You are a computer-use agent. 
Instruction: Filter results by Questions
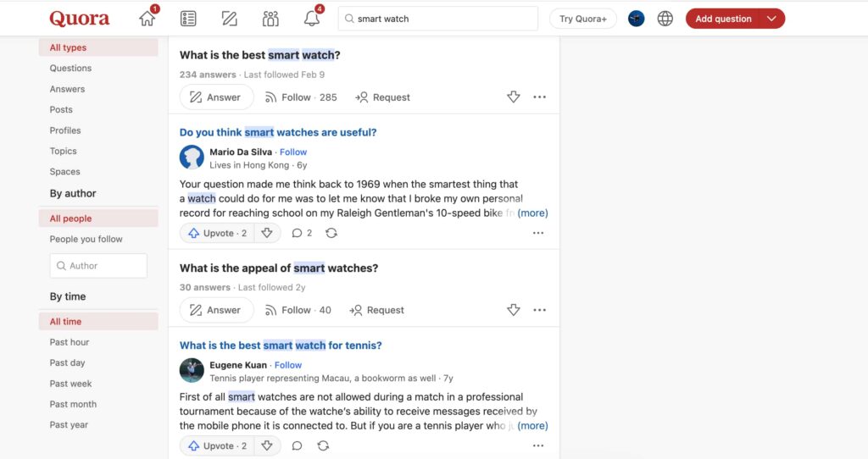coord(98,68)
